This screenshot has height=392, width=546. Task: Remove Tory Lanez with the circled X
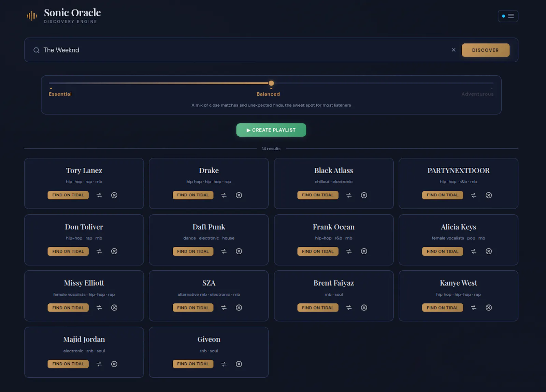click(114, 195)
